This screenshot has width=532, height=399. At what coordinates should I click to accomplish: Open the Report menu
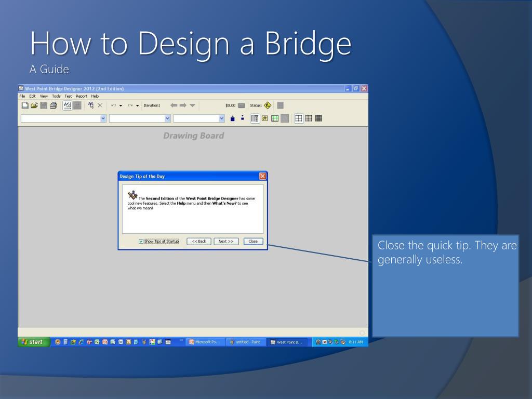point(82,96)
